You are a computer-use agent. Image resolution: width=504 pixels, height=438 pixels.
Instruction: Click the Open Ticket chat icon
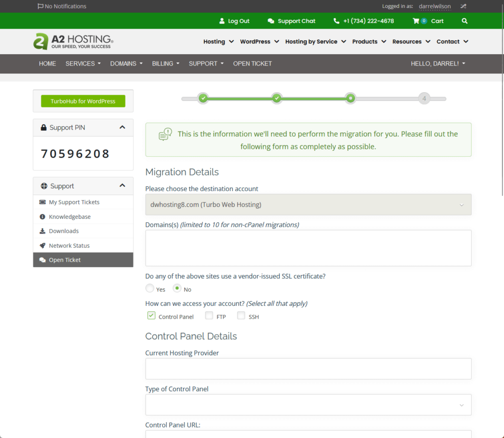point(42,260)
